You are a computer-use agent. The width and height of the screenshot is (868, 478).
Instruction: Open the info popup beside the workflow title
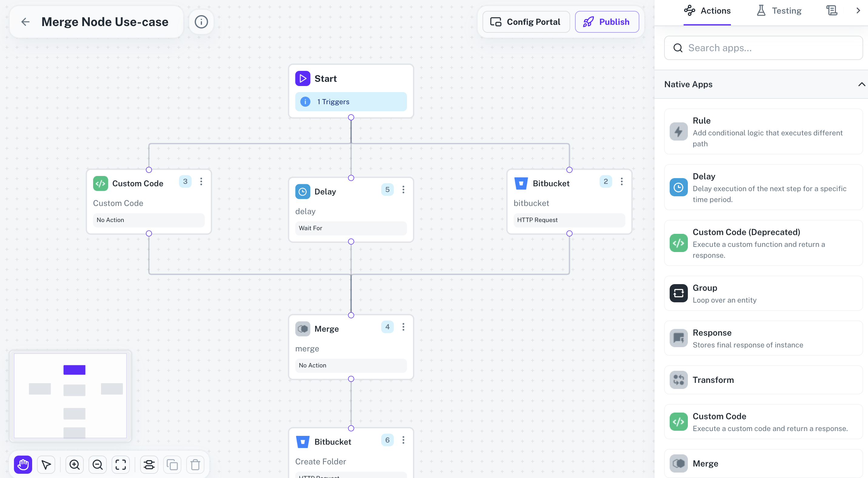point(201,22)
